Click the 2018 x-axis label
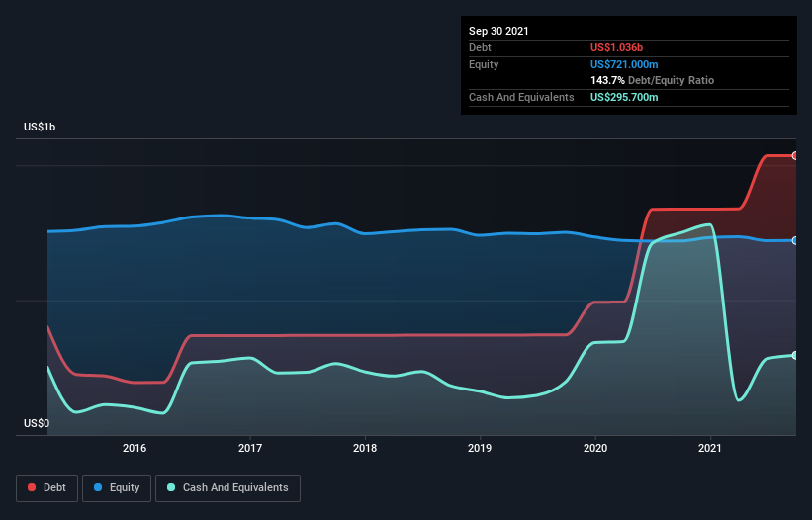 (365, 448)
